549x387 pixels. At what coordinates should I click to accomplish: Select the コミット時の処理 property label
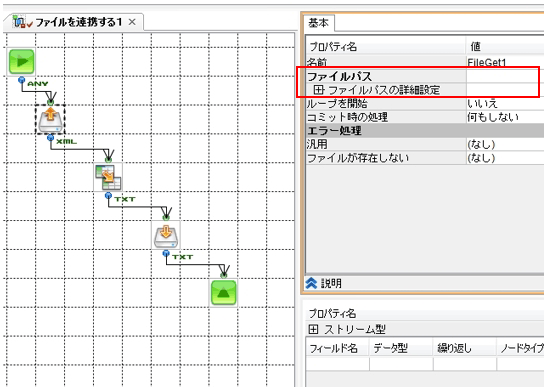coord(347,117)
